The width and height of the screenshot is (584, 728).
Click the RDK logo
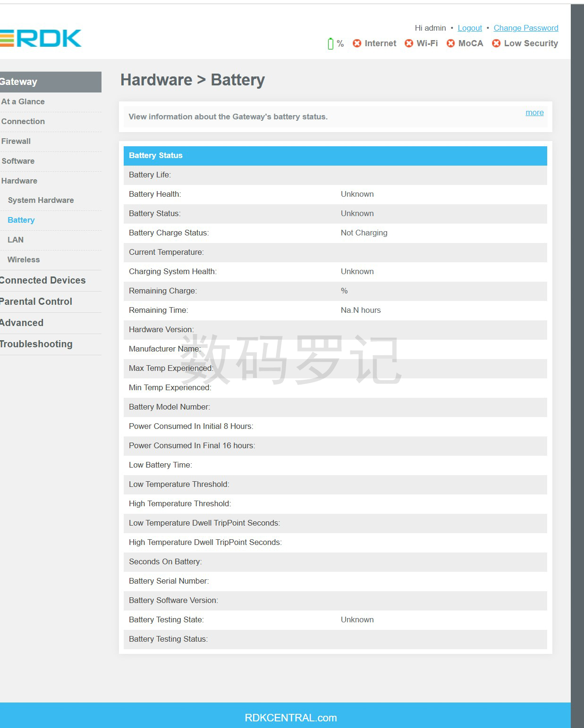pos(41,38)
